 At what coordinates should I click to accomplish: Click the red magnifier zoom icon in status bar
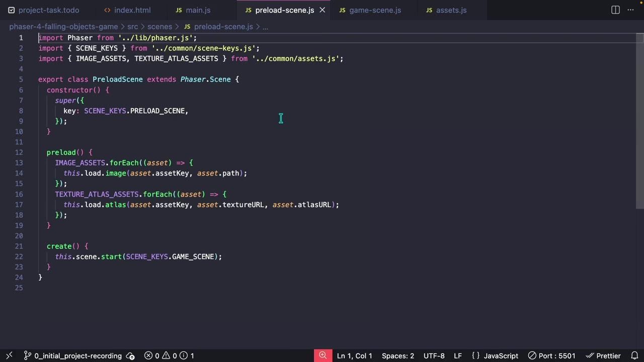pyautogui.click(x=323, y=355)
